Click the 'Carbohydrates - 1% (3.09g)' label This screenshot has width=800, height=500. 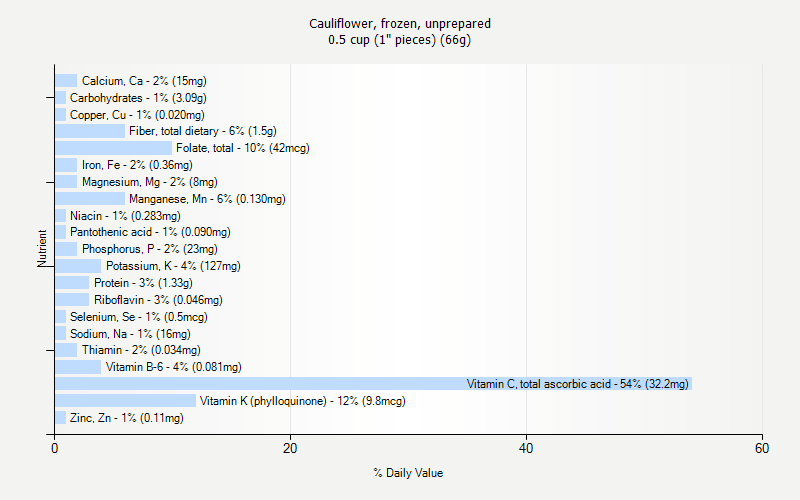tap(138, 97)
